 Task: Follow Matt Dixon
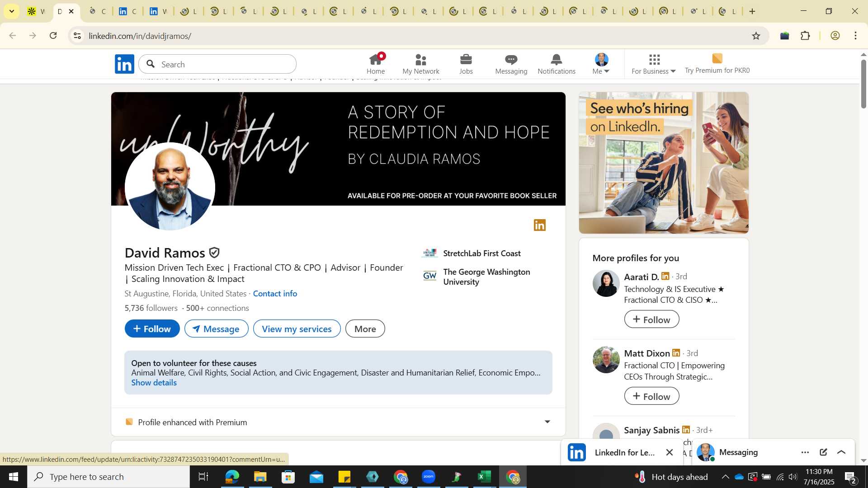tap(651, 396)
